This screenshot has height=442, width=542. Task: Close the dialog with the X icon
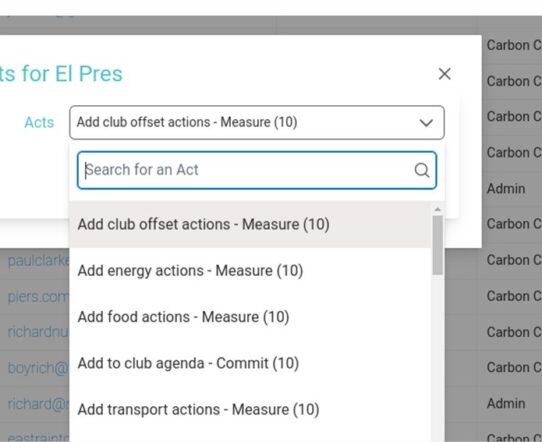(x=444, y=74)
